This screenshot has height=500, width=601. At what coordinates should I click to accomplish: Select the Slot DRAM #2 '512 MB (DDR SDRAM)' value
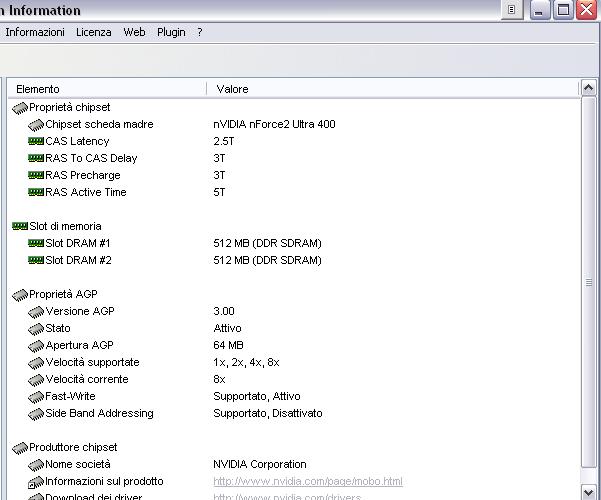tap(267, 260)
